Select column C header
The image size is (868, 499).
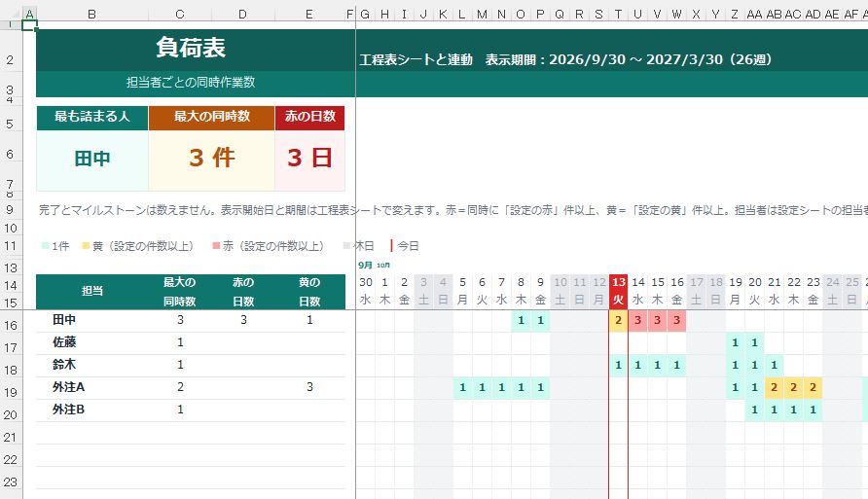pyautogui.click(x=180, y=15)
